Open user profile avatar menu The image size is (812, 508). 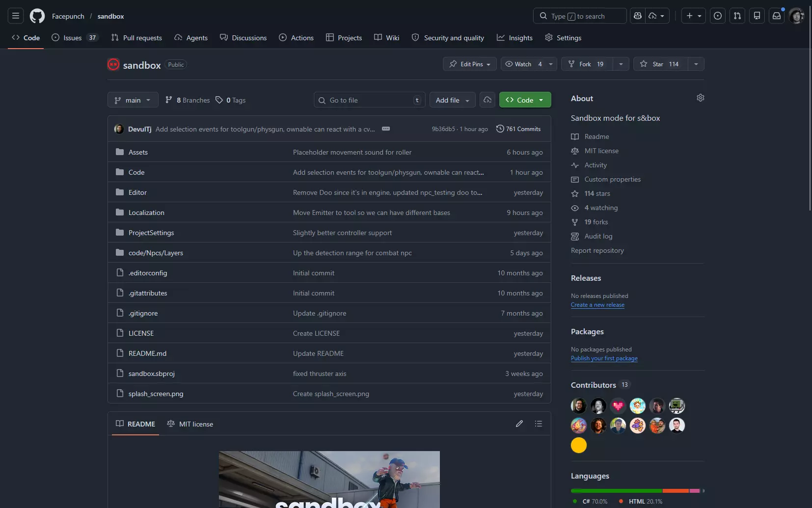[x=796, y=16]
